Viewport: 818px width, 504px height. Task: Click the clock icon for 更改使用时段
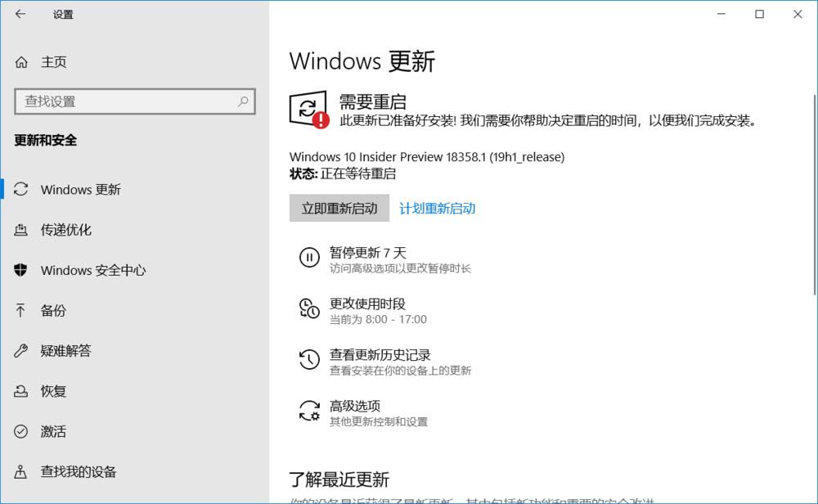click(x=309, y=308)
